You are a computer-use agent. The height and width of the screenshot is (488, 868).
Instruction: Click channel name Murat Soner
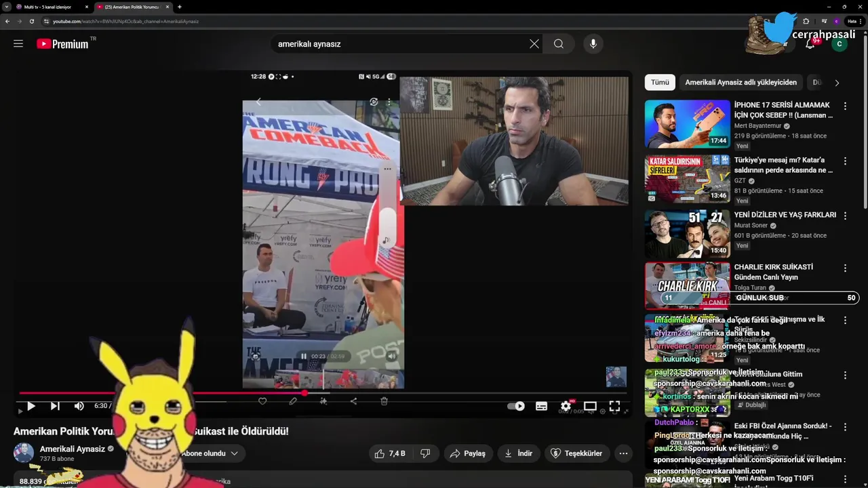pyautogui.click(x=751, y=226)
